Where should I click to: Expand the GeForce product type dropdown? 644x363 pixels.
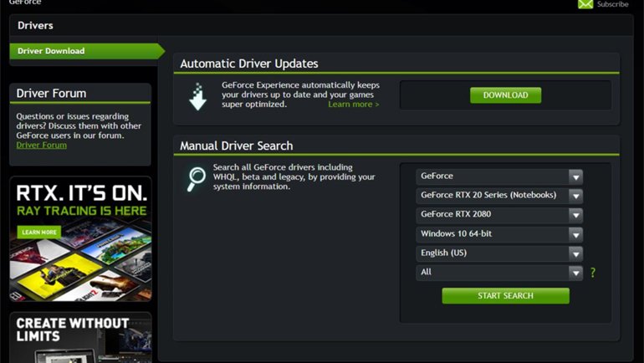click(x=499, y=176)
